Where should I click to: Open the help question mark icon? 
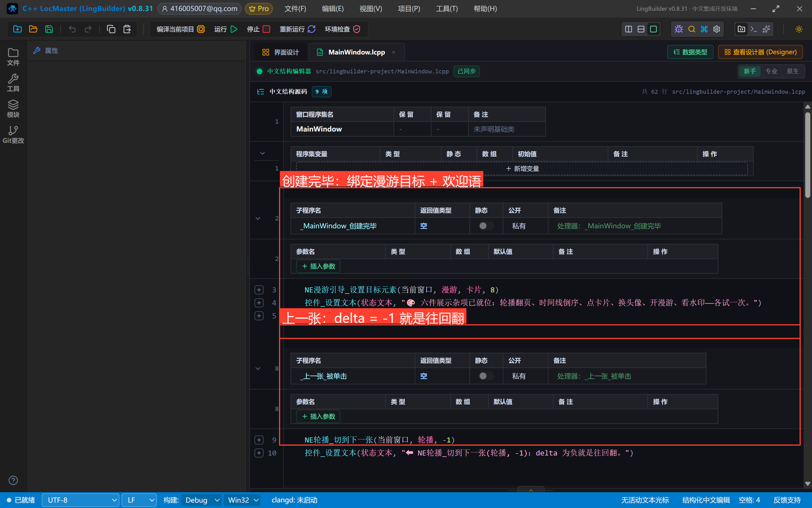[x=13, y=480]
